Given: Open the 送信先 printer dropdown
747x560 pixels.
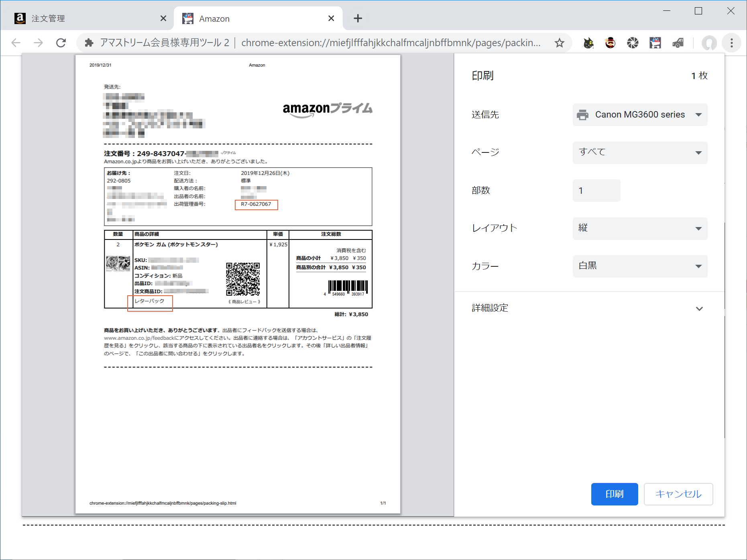Looking at the screenshot, I should [640, 115].
